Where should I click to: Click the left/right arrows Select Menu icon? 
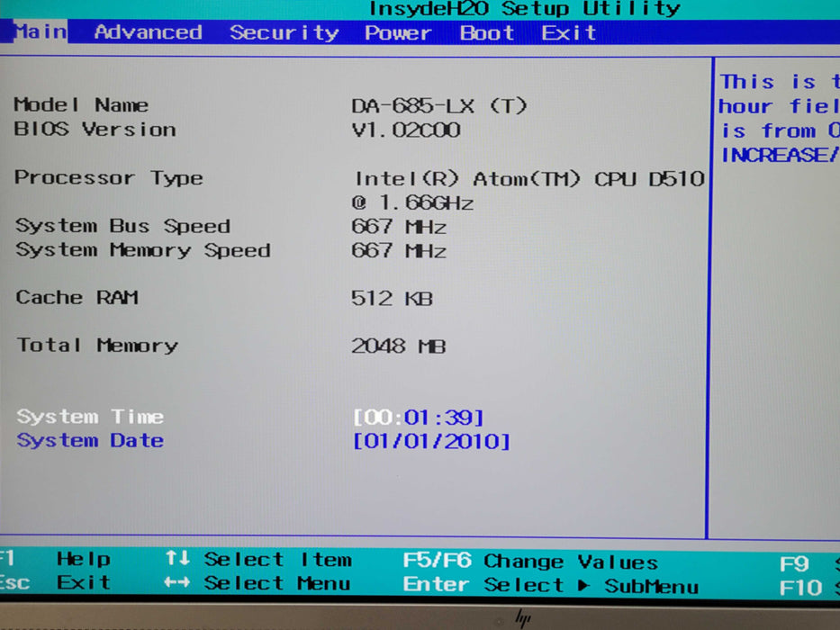click(x=177, y=583)
